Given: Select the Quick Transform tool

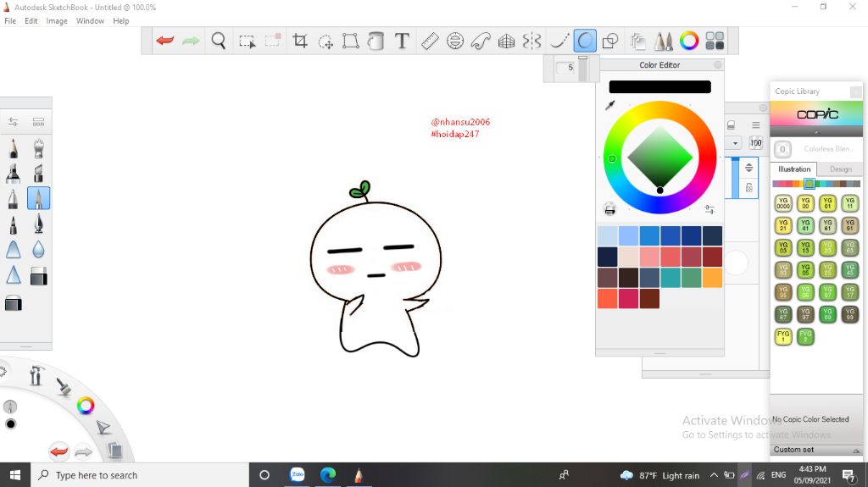Looking at the screenshot, I should (x=325, y=41).
